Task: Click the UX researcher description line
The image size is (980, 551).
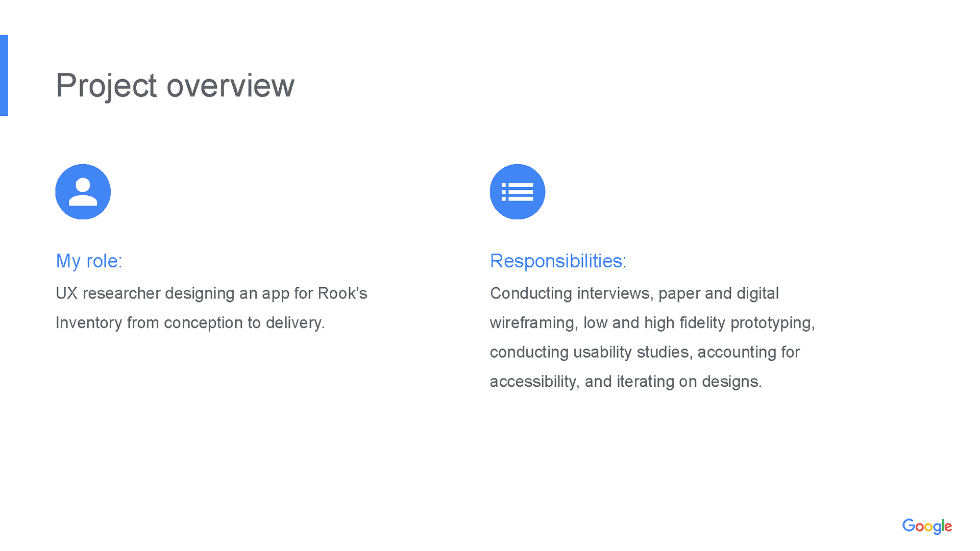Action: coord(211,293)
